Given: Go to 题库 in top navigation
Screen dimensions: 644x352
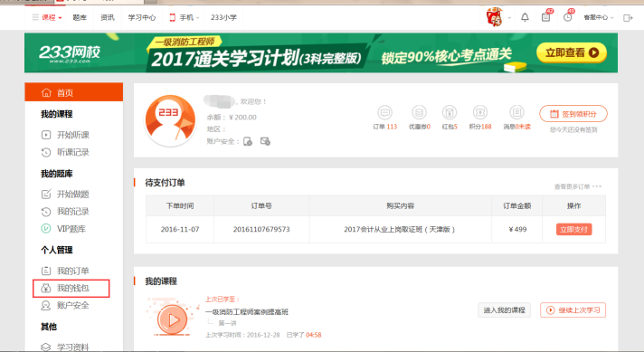Looking at the screenshot, I should pyautogui.click(x=80, y=18).
